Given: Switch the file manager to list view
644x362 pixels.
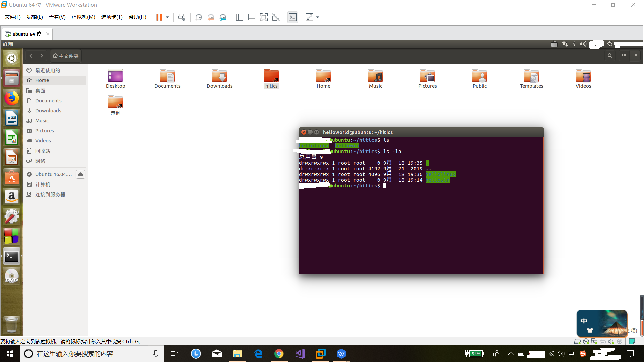Looking at the screenshot, I should (x=624, y=56).
